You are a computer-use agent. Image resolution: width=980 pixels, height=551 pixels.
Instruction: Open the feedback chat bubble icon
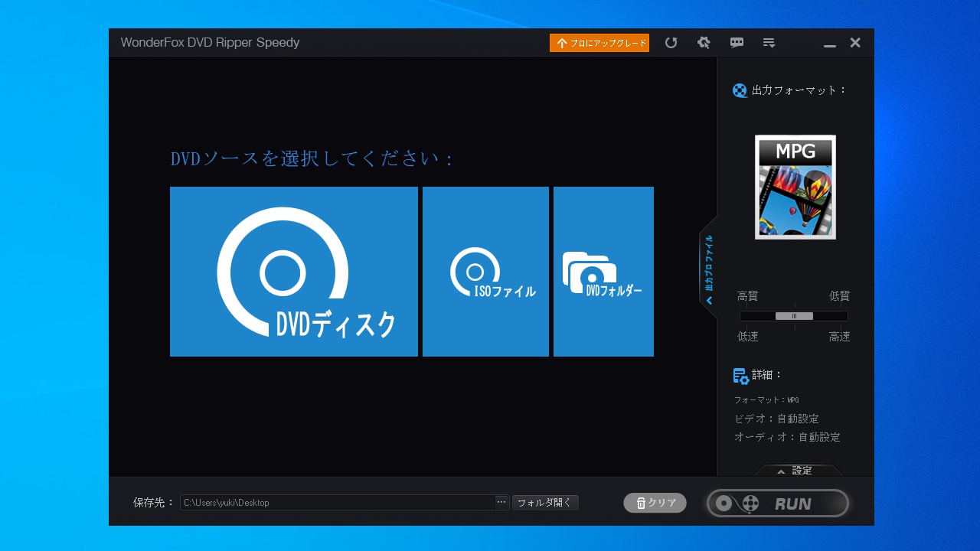tap(737, 43)
